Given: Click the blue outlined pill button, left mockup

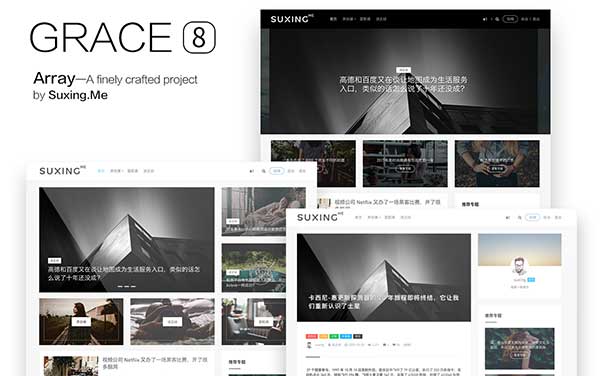Looking at the screenshot, I should 277,171.
